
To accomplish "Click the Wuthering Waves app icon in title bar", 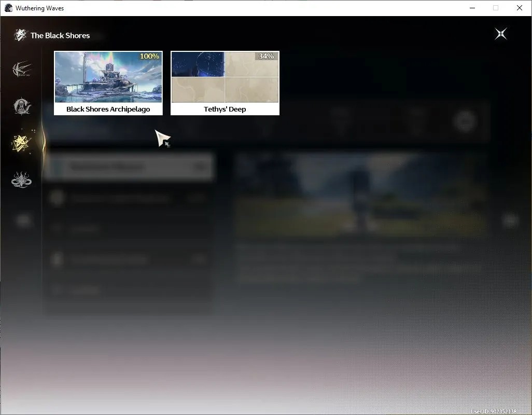I will coord(9,8).
